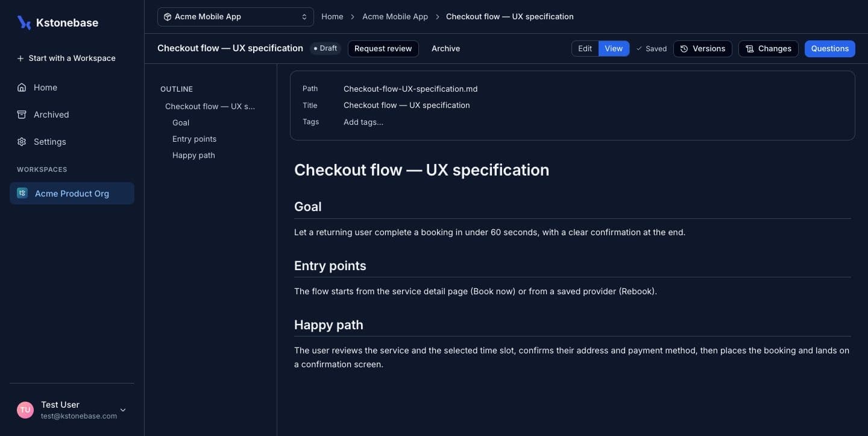Jump to Happy path in the outline
868x436 pixels.
point(193,155)
